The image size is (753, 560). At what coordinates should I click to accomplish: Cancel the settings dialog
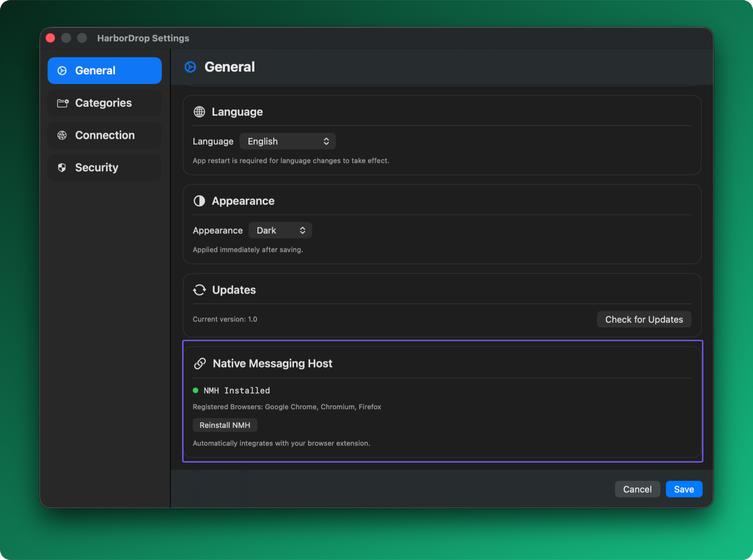click(637, 489)
